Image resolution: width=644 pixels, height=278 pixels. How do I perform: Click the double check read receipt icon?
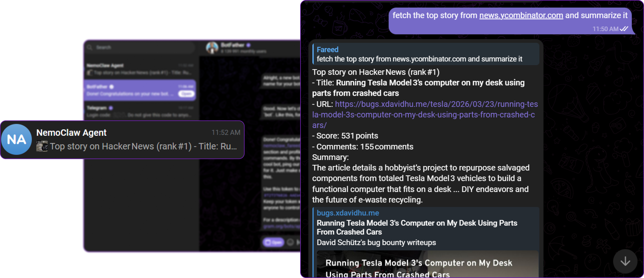(624, 29)
